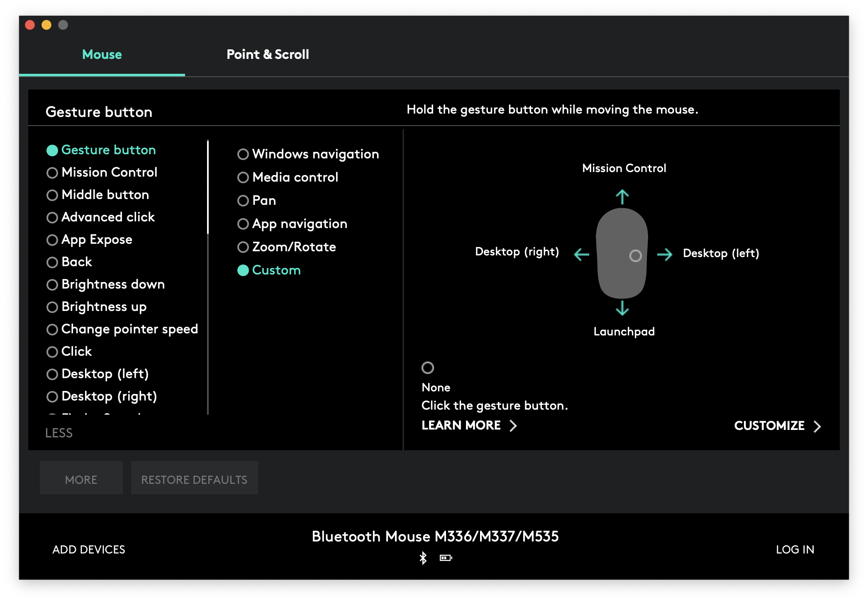Image resolution: width=868 pixels, height=602 pixels.
Task: Click the left arrow next to Desktop (right)
Action: (582, 254)
